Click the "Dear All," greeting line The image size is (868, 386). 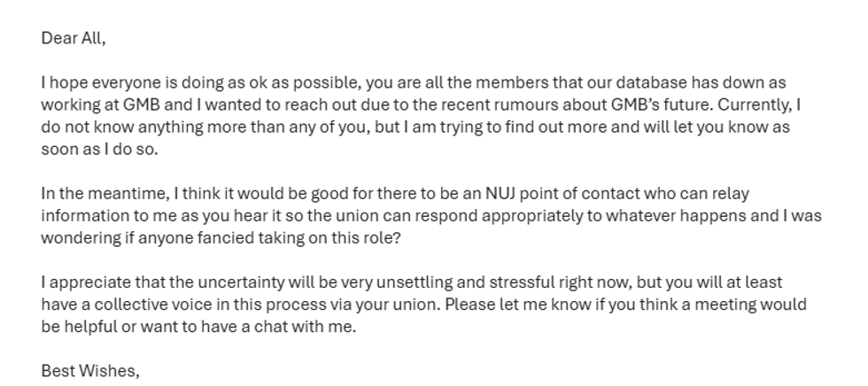[74, 38]
